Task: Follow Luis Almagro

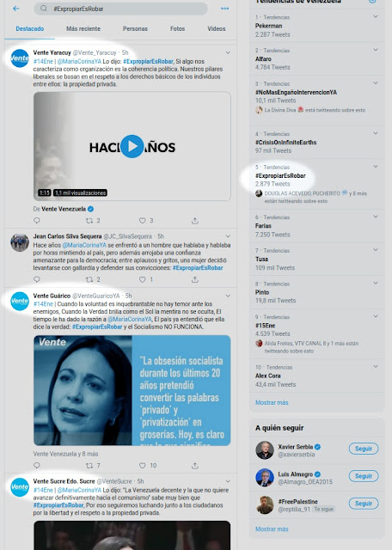Action: (364, 476)
